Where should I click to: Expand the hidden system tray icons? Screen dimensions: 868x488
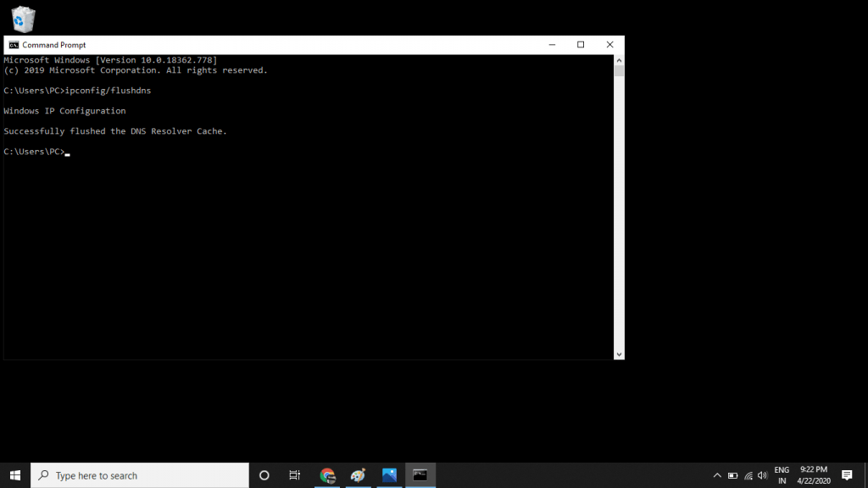(x=716, y=475)
